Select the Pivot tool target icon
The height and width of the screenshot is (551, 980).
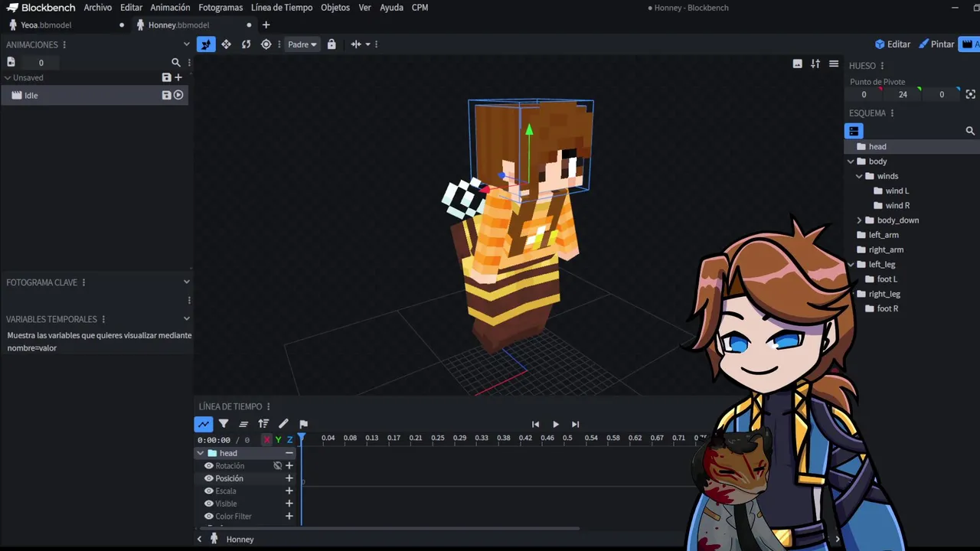(x=266, y=44)
